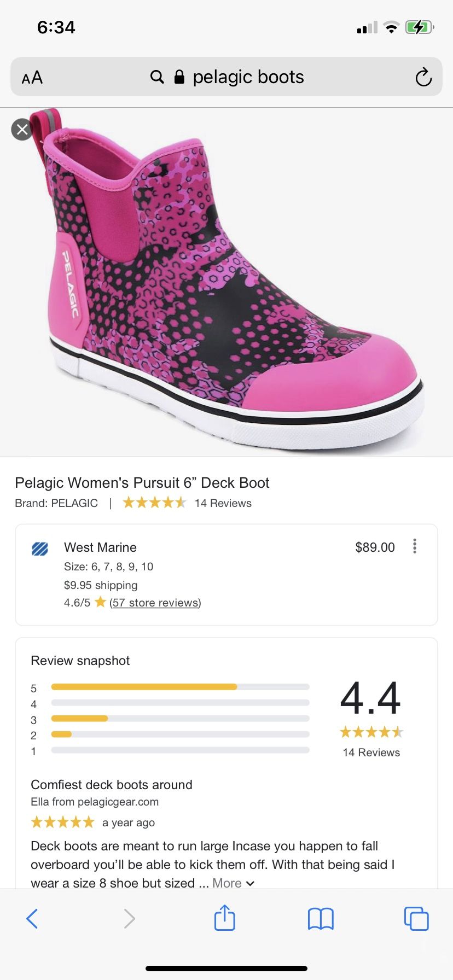This screenshot has height=980, width=453.
Task: Open 14 Reviews next to brand
Action: (223, 503)
